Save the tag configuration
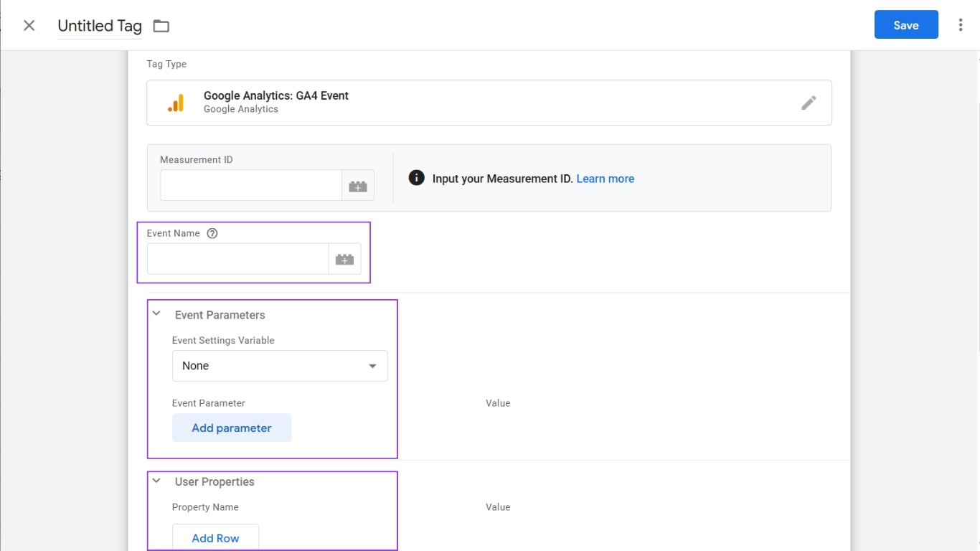The height and width of the screenshot is (551, 980). 906,24
